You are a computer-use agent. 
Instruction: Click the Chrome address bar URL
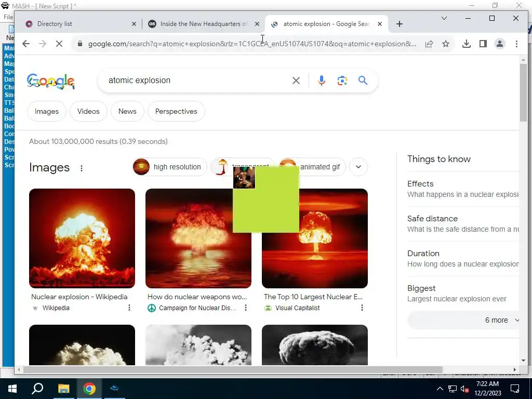tap(252, 44)
